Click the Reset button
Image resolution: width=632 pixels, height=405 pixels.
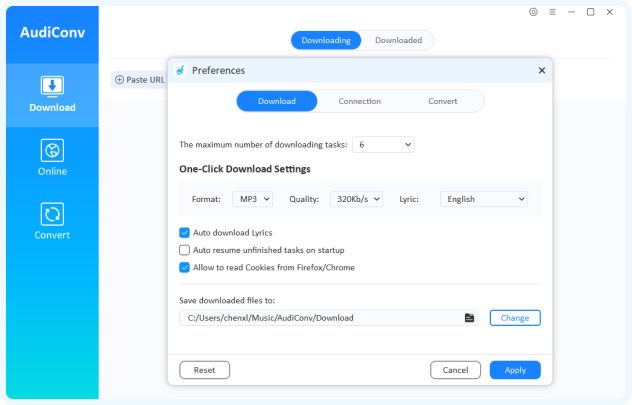204,370
